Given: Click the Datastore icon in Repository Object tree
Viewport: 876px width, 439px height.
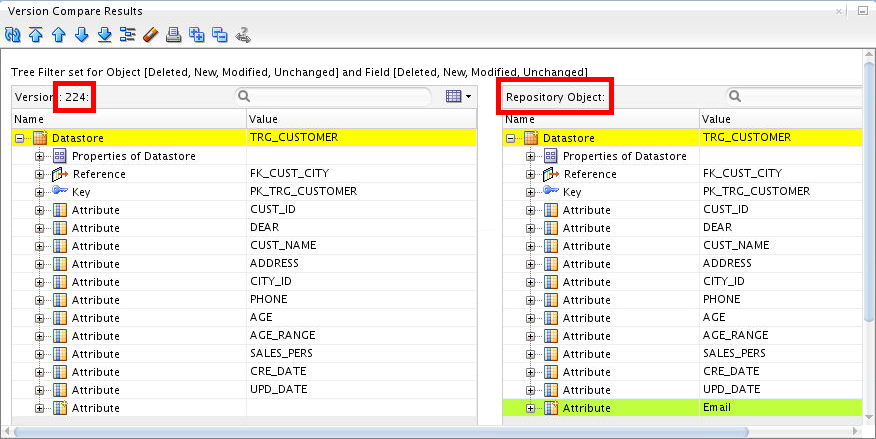Looking at the screenshot, I should click(x=531, y=137).
